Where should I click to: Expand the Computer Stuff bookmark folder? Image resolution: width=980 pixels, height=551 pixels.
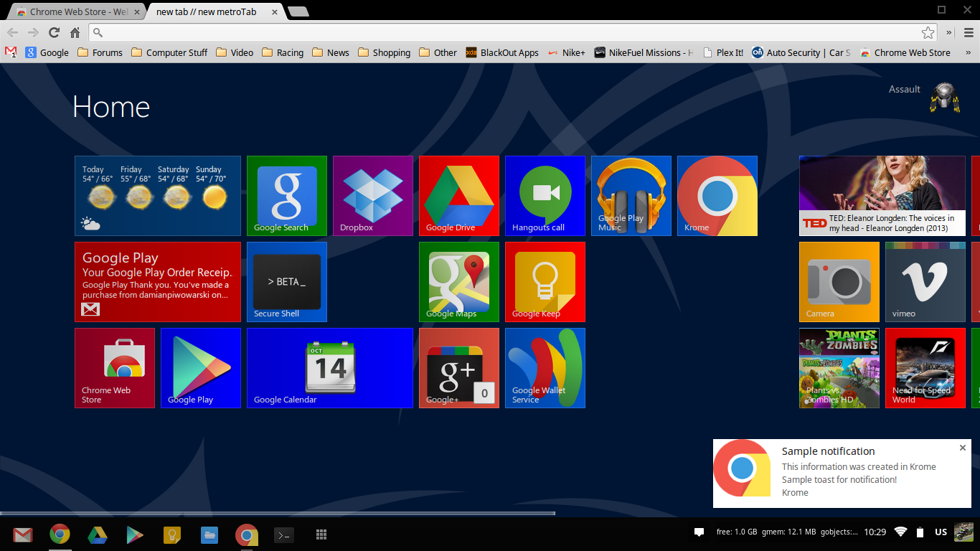click(169, 52)
